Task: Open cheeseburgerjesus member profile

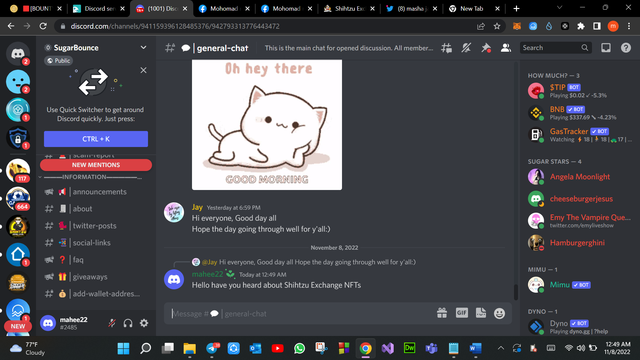Action: click(579, 199)
